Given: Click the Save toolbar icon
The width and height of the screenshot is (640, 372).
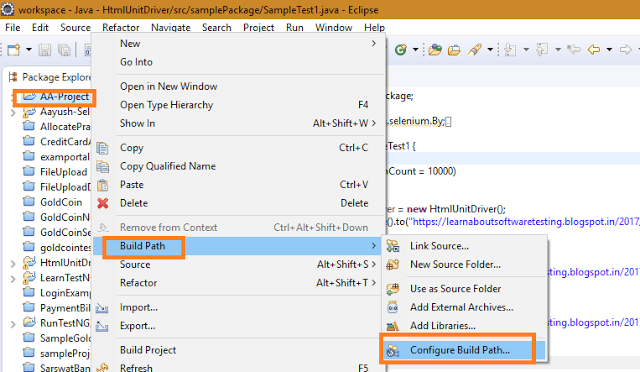Looking at the screenshot, I should coord(44,50).
